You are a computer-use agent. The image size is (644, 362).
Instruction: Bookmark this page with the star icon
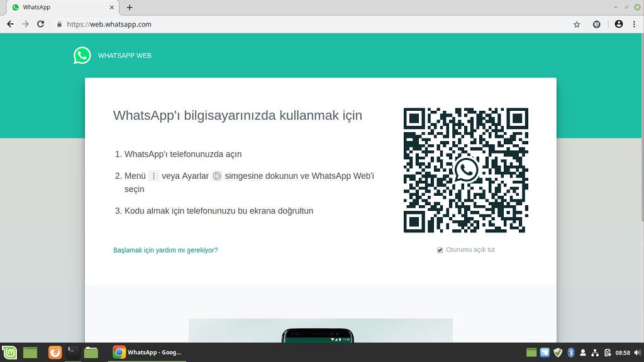point(577,25)
